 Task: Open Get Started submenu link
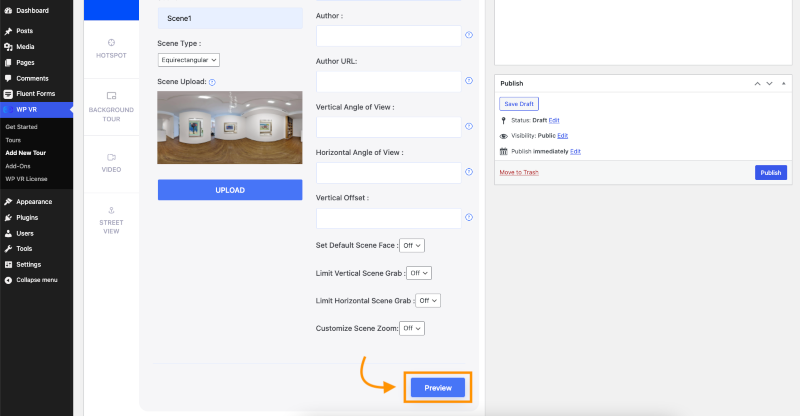[x=21, y=127]
